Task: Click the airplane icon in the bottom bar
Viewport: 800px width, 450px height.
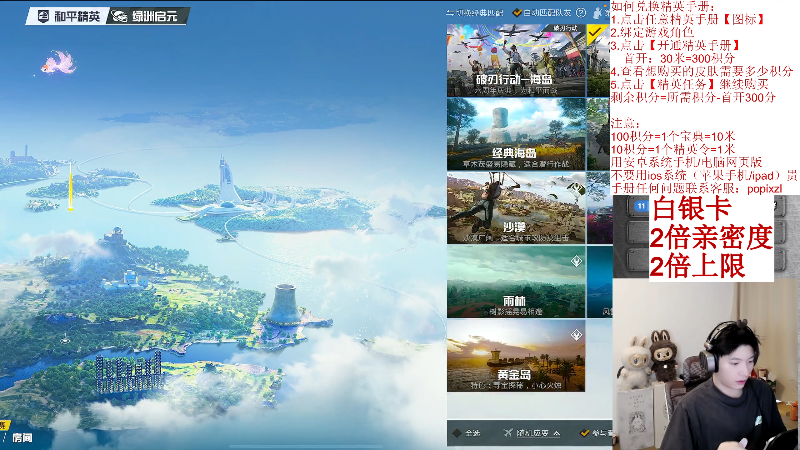Action: click(x=508, y=433)
